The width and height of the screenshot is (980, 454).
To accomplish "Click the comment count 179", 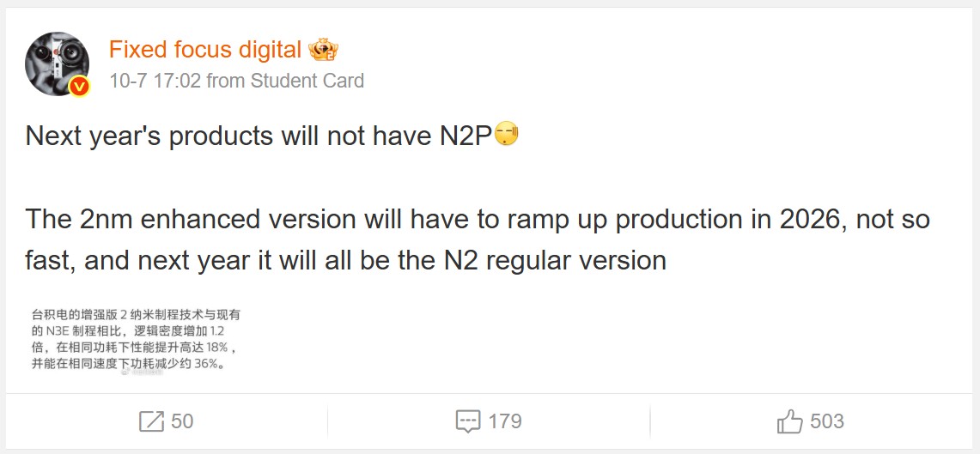I will (504, 421).
